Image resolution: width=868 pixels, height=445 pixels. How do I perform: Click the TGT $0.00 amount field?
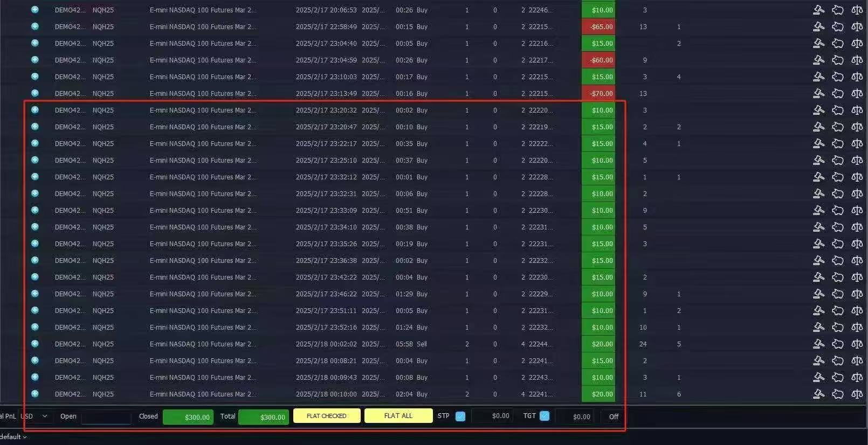click(x=575, y=416)
